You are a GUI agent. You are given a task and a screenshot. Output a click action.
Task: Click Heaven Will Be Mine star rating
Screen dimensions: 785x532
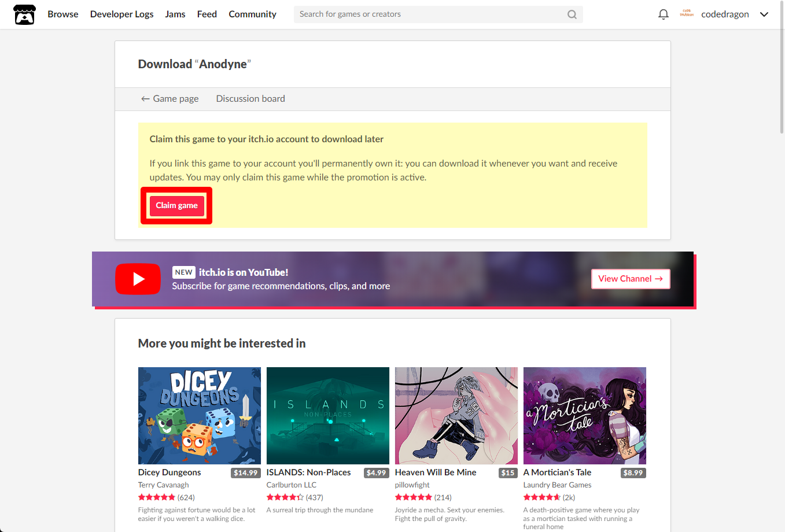(x=414, y=497)
